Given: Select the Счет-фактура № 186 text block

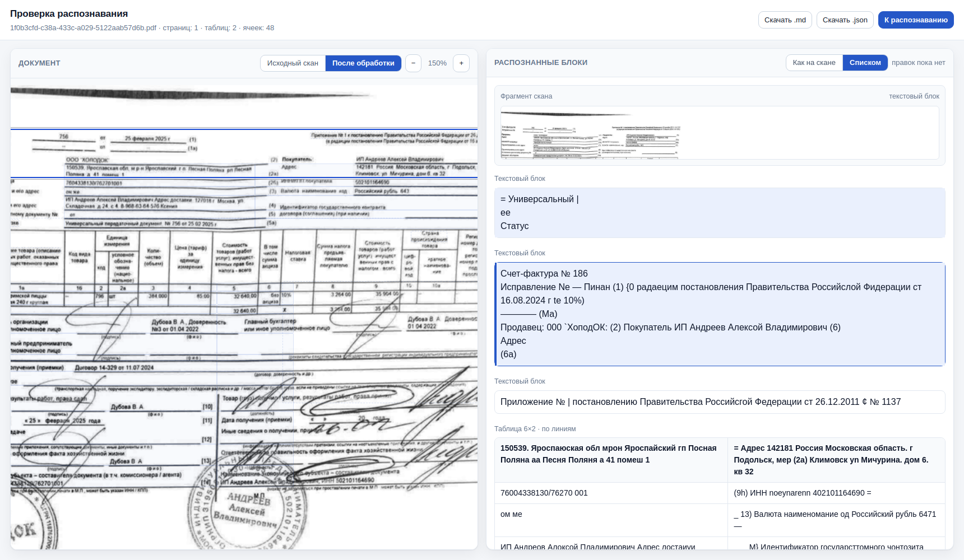Looking at the screenshot, I should point(720,314).
